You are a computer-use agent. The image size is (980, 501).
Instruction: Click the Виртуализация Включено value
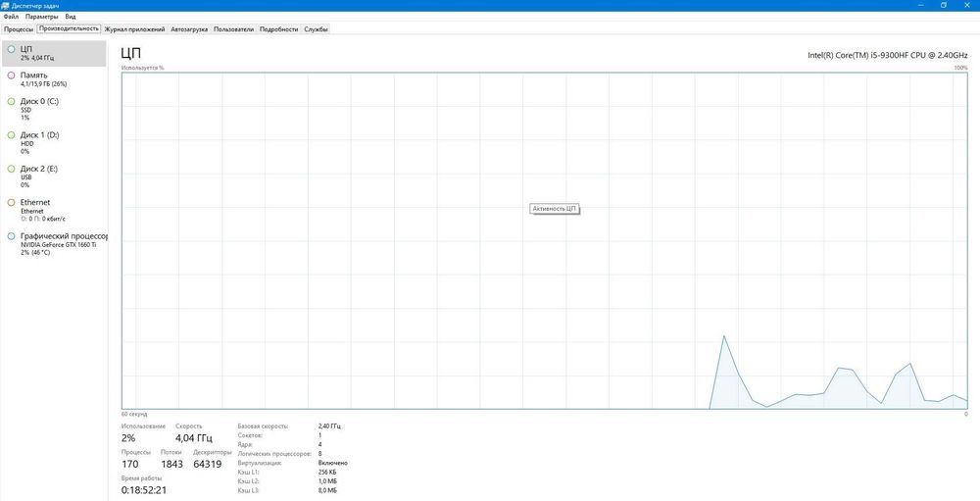click(x=332, y=463)
